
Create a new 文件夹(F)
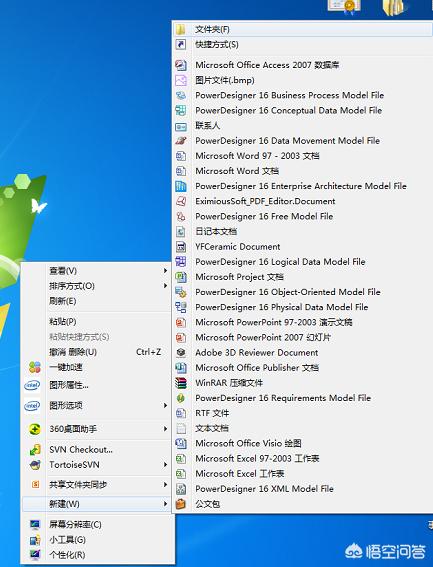click(x=303, y=29)
